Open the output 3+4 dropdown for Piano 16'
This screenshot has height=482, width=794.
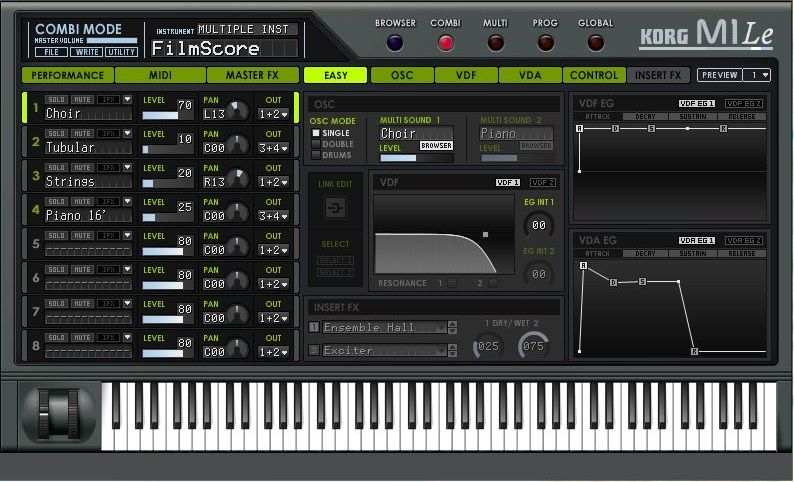point(273,216)
